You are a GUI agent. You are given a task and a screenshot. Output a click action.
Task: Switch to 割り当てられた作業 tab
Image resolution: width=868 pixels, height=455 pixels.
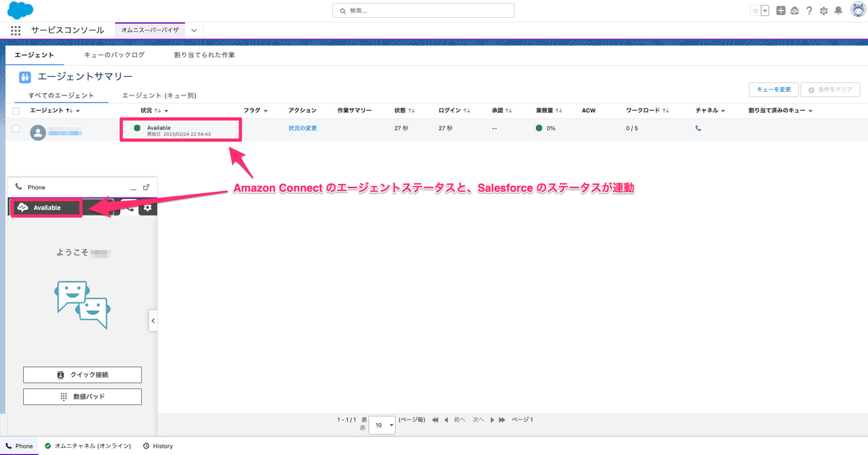point(205,55)
